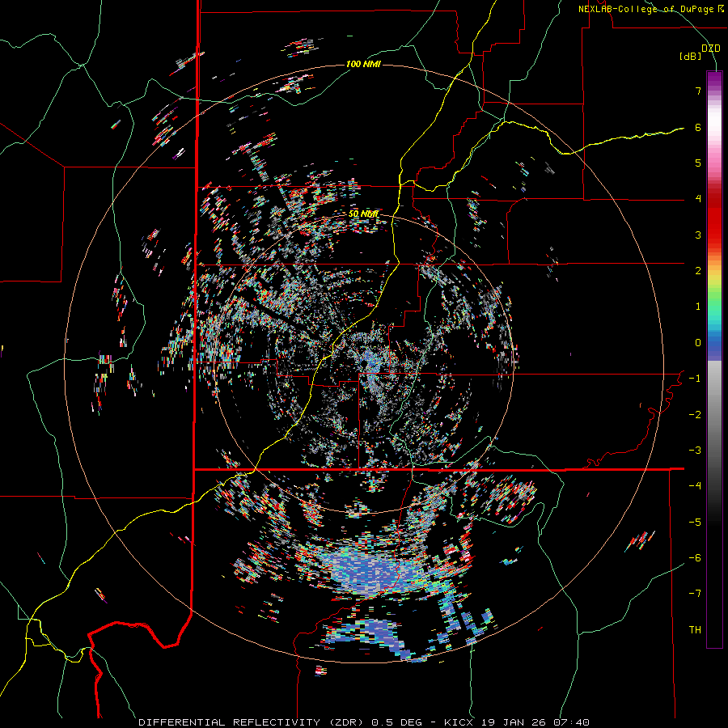
Task: Click the [dB] units label
Action: click(691, 57)
